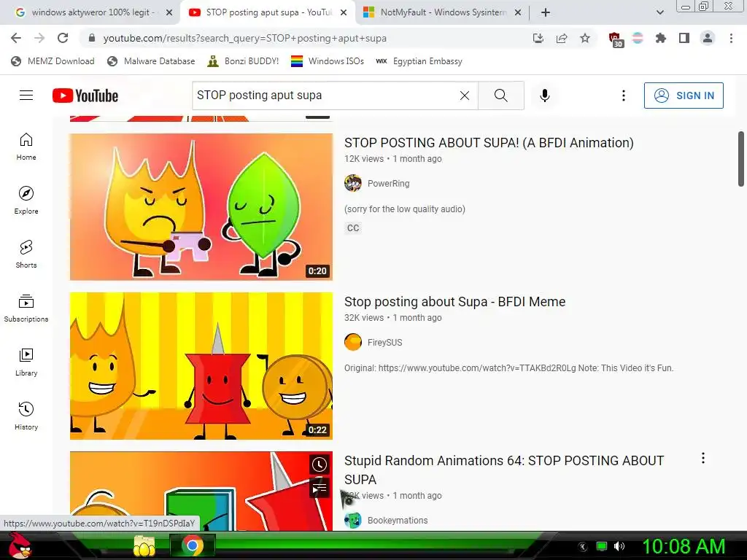The image size is (747, 560).
Task: Open Explore in the sidebar
Action: point(26,201)
